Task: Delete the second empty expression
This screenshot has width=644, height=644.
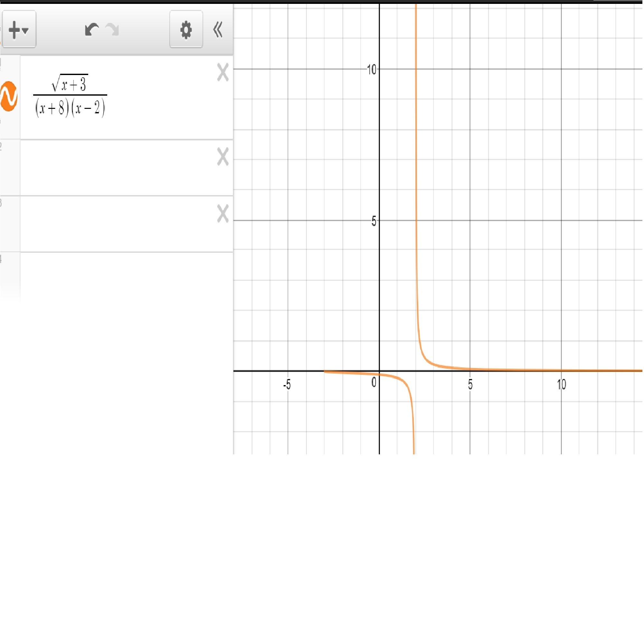Action: [x=223, y=157]
